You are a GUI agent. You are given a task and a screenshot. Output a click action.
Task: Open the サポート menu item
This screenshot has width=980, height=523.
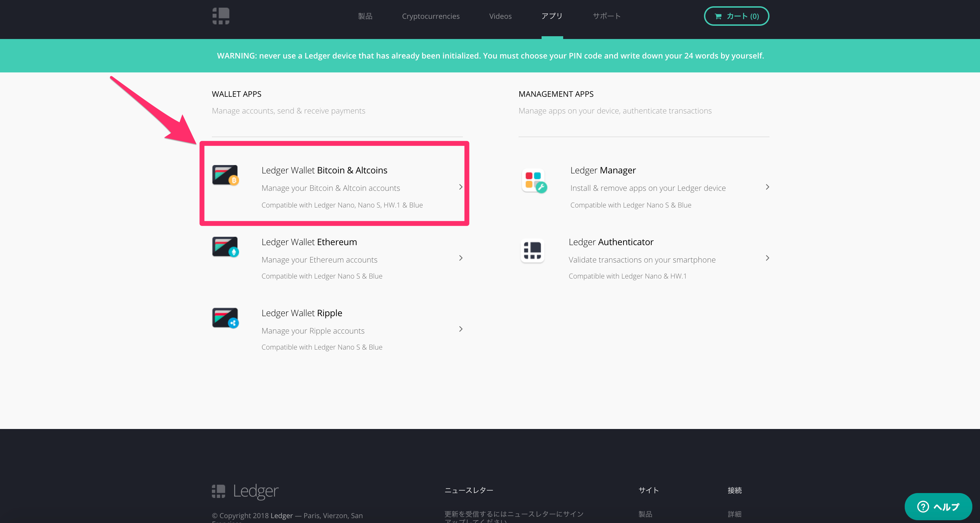[x=606, y=16]
